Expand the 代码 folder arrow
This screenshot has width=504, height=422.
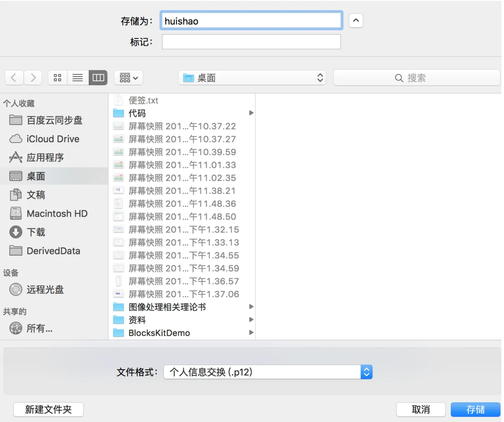tap(251, 113)
